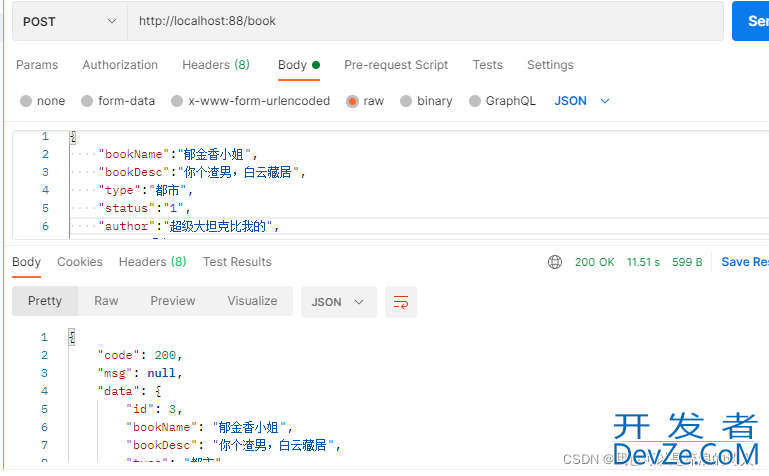Open the Pre-request Script tab
The image size is (769, 476).
point(396,65)
